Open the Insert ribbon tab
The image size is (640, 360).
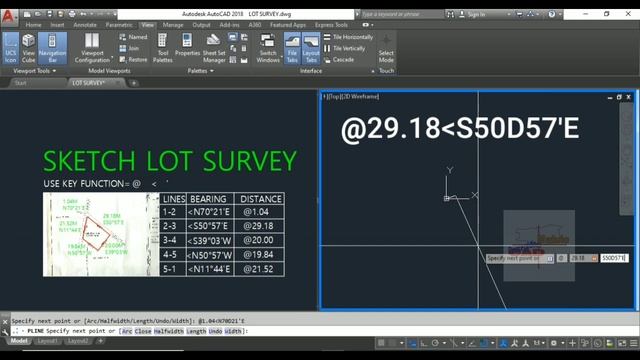pyautogui.click(x=57, y=25)
